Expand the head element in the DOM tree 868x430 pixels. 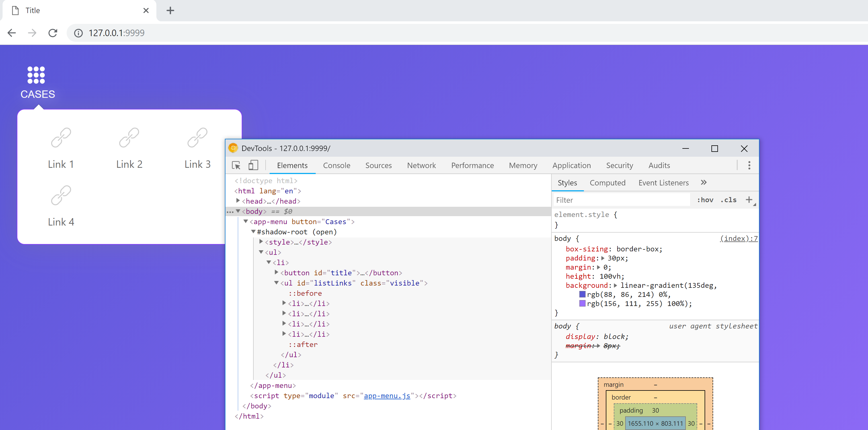[x=238, y=201]
